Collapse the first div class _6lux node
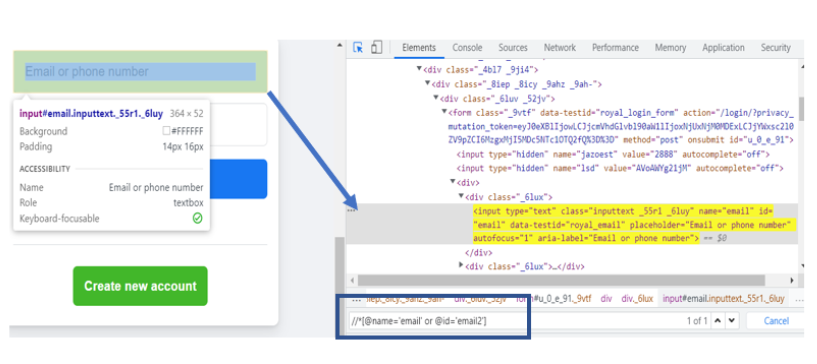Image resolution: width=817 pixels, height=364 pixels. click(x=461, y=196)
